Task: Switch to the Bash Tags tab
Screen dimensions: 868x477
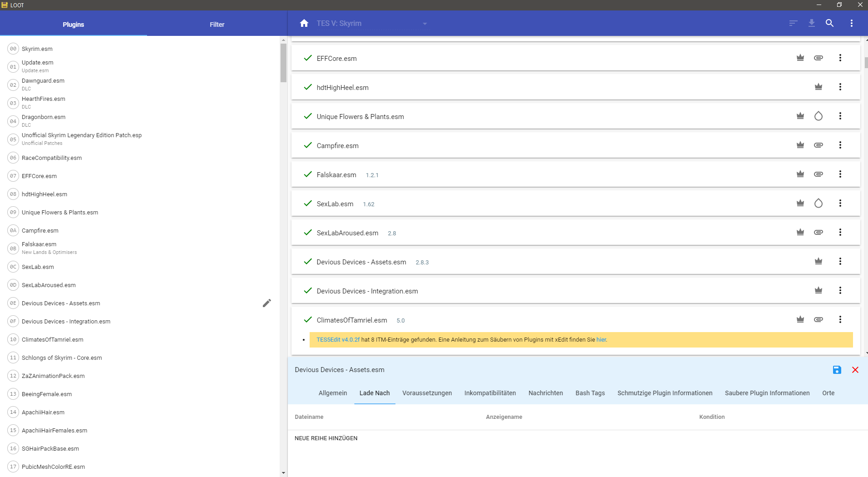Action: click(590, 393)
